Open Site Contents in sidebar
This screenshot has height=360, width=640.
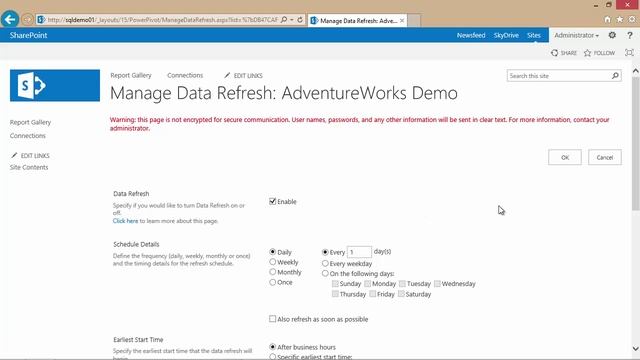click(29, 167)
